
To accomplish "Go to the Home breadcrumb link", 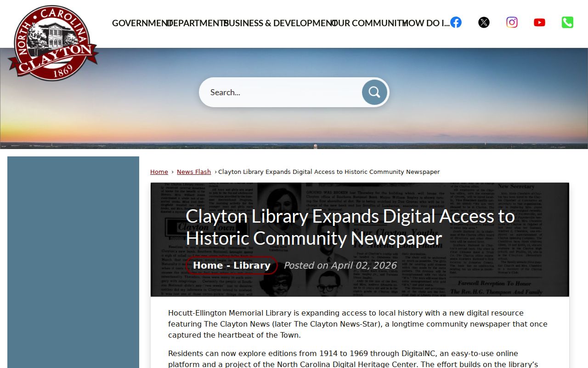I will 159,172.
